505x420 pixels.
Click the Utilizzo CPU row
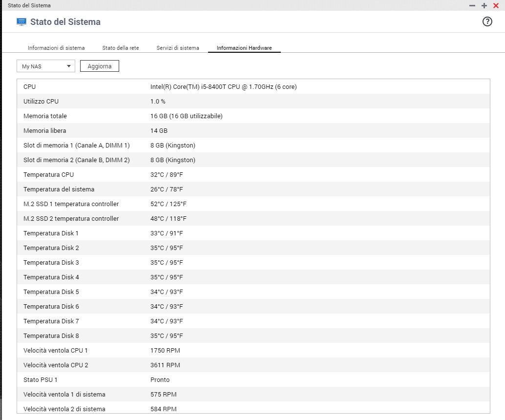pos(253,102)
